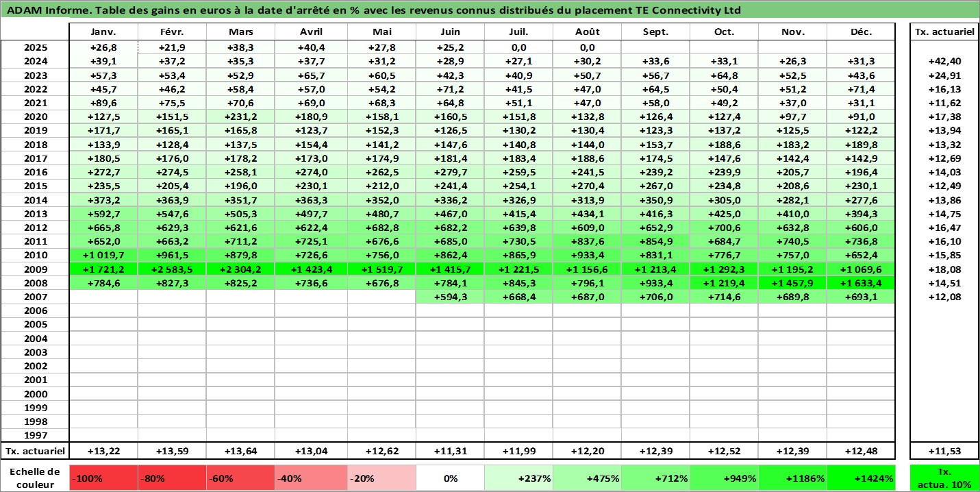This screenshot has height=492, width=980.
Task: Click the 2025 row label
Action: click(x=35, y=47)
